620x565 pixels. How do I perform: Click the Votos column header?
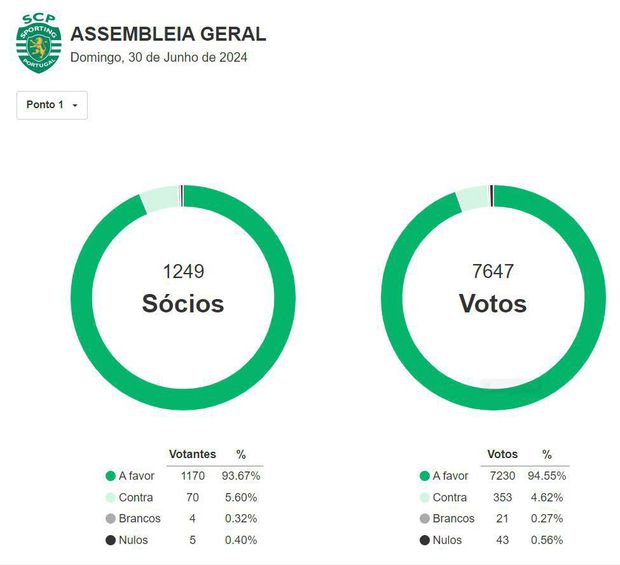point(502,454)
